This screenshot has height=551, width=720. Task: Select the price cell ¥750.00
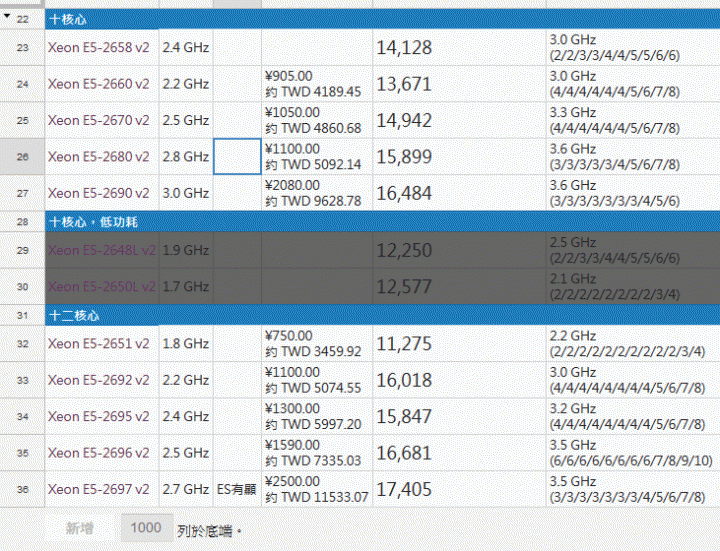317,344
